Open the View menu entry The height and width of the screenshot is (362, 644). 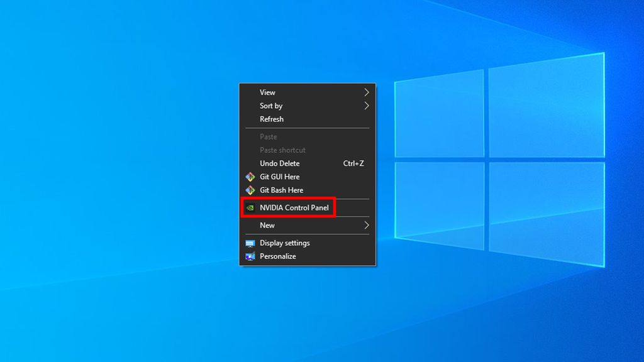[x=267, y=92]
